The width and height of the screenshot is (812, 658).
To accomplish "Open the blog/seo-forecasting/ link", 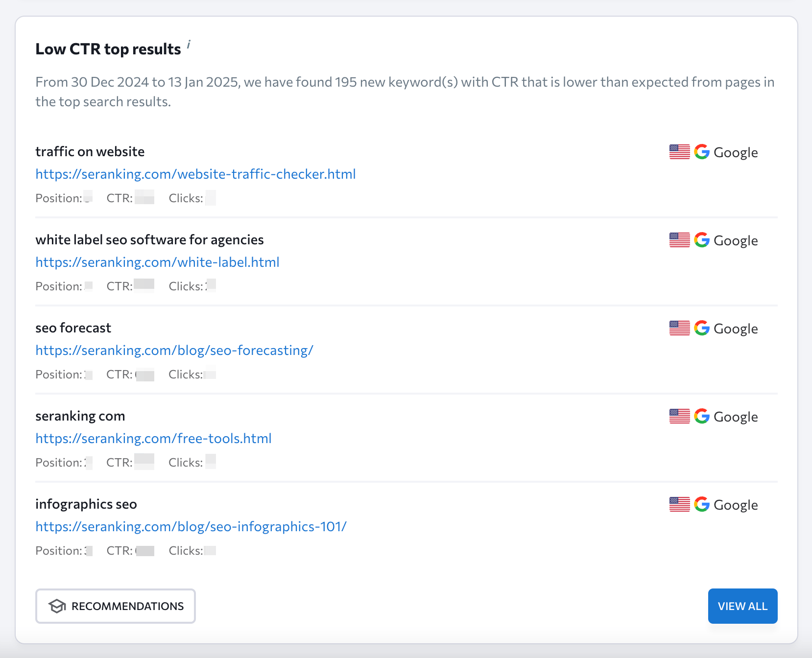I will coord(174,351).
